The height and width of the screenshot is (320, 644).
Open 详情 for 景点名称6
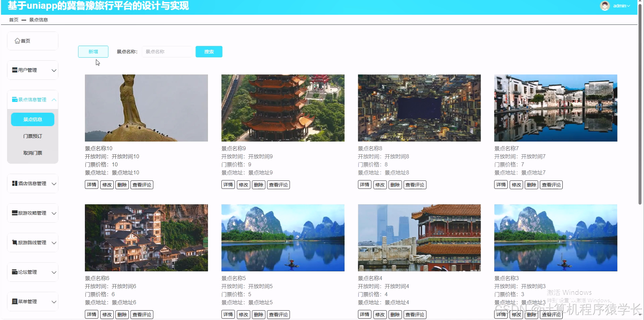(x=92, y=315)
